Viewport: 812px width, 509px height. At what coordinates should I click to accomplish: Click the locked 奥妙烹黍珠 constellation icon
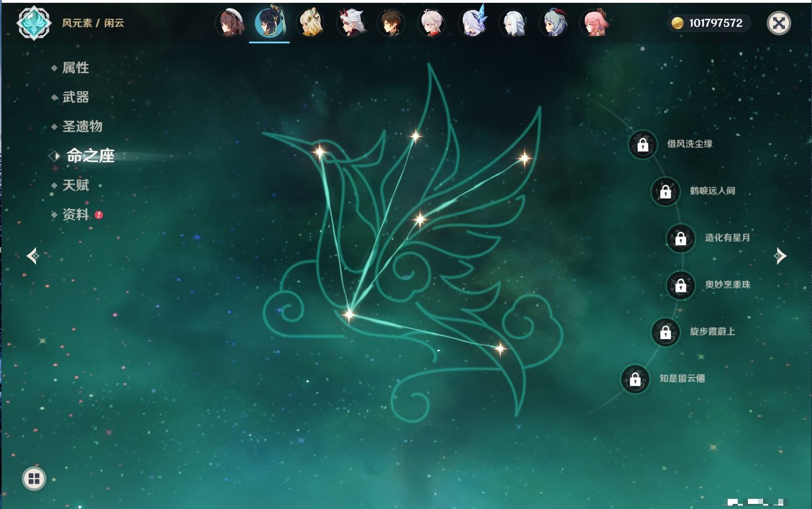tap(681, 285)
